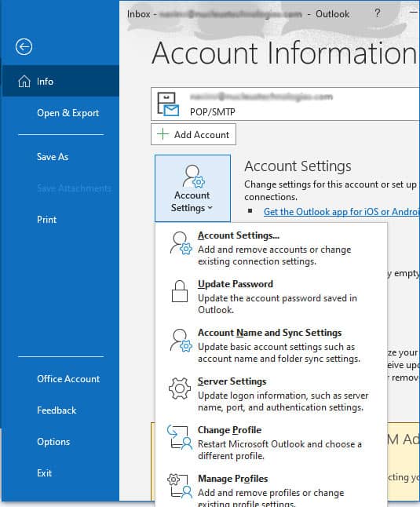Click the Account Settings person-gear icon in menu

[x=181, y=243]
